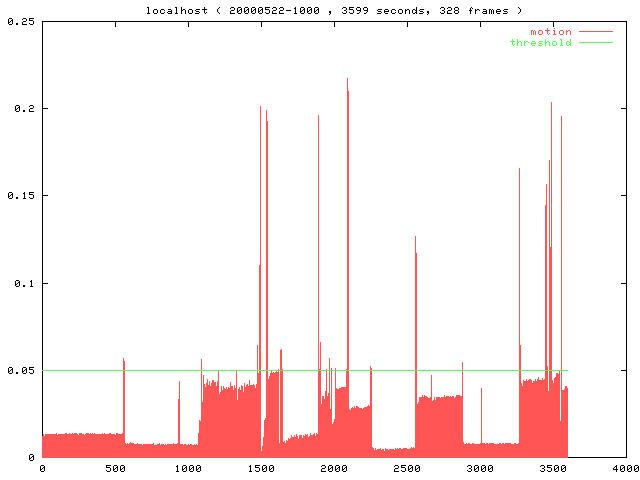This screenshot has width=640, height=480.
Task: Click the 0.15 y-axis tick label
Action: point(21,195)
